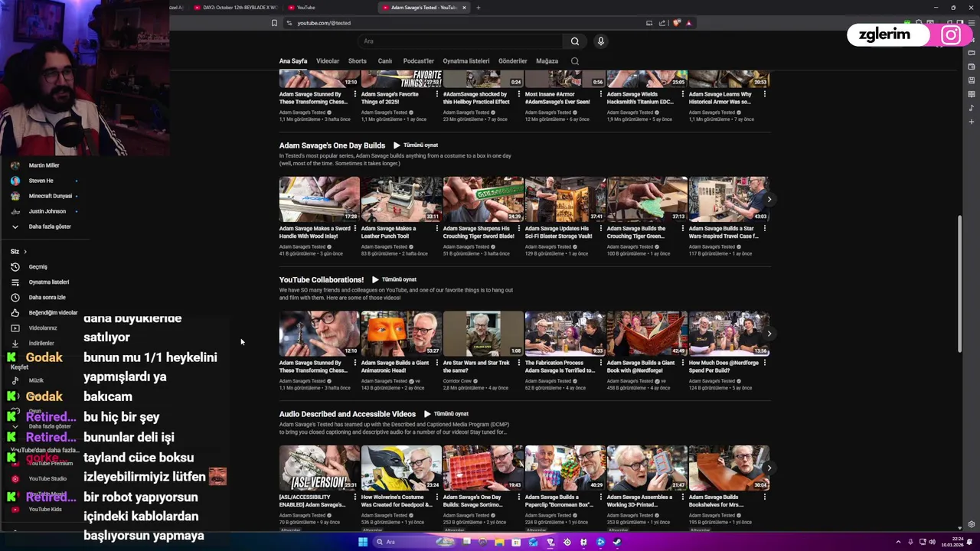The image size is (980, 551).
Task: Open Audio Described and Accessible Videos heading
Action: pyautogui.click(x=348, y=414)
